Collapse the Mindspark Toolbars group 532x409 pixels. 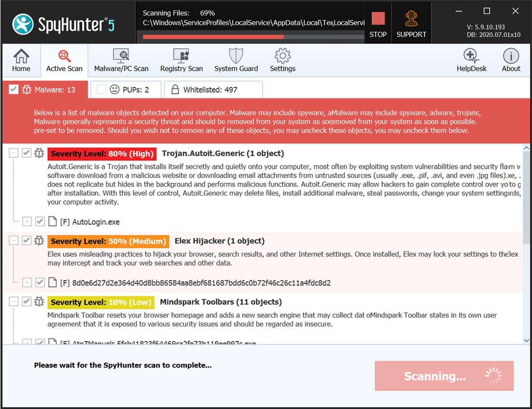[x=14, y=302]
